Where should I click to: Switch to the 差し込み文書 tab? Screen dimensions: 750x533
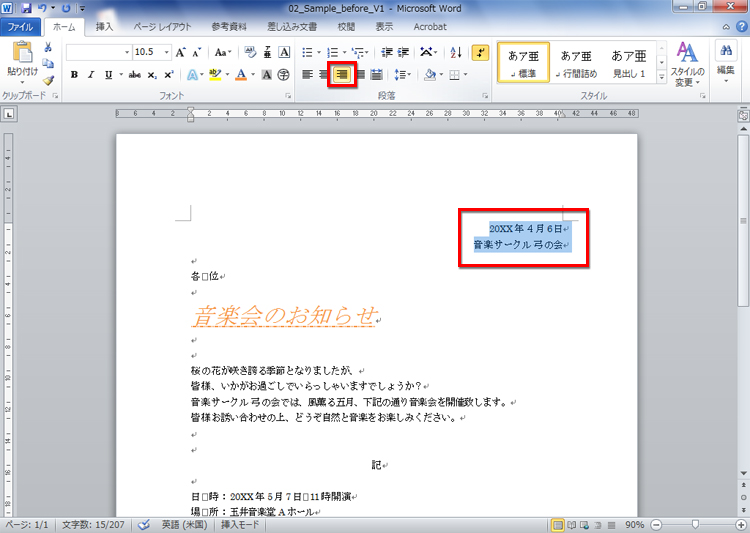(x=292, y=27)
